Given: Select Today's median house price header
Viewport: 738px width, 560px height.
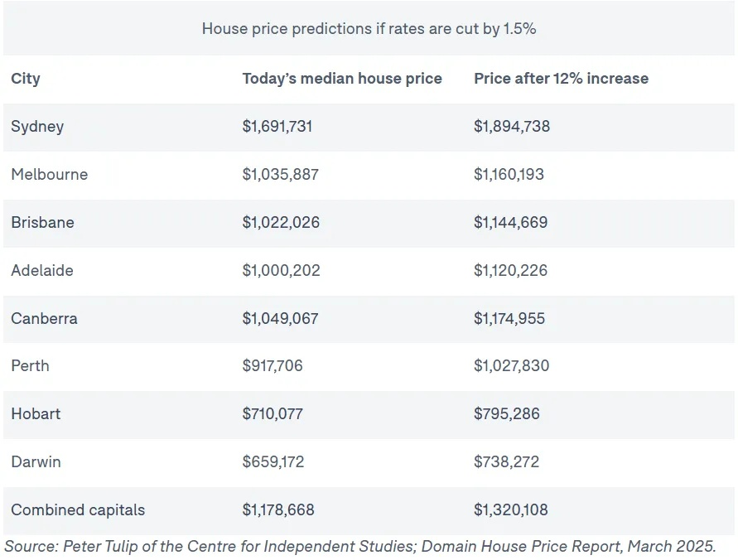Looking at the screenshot, I should tap(342, 80).
